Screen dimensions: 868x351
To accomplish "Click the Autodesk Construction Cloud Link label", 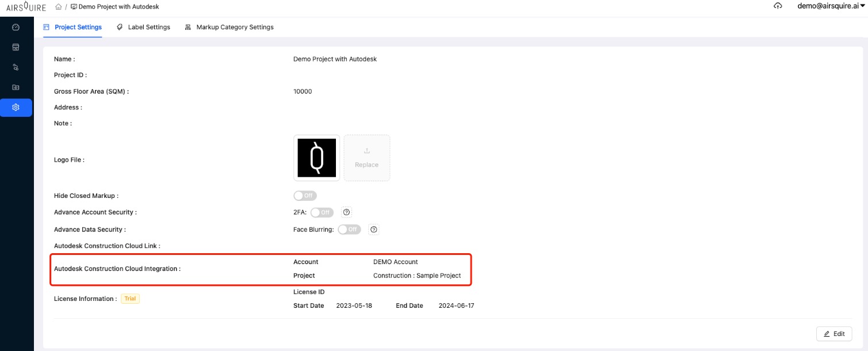I will 107,246.
